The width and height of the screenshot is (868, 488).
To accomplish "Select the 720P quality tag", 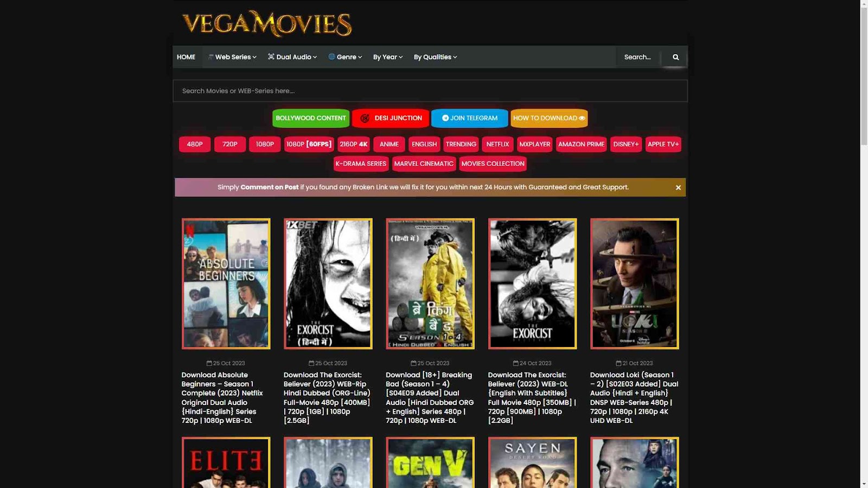I will click(x=230, y=144).
